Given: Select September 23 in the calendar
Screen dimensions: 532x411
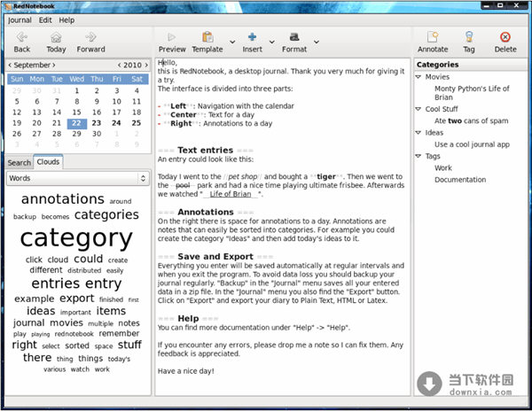Looking at the screenshot, I should point(97,123).
